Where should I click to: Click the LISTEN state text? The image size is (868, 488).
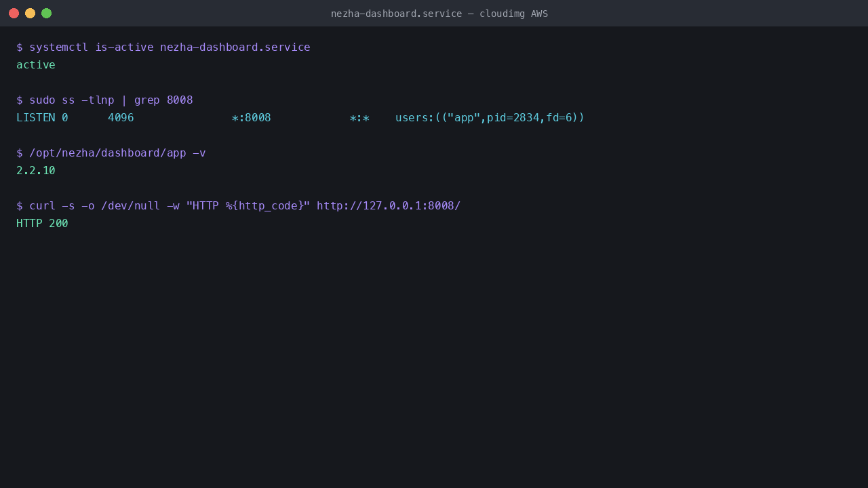tap(36, 118)
